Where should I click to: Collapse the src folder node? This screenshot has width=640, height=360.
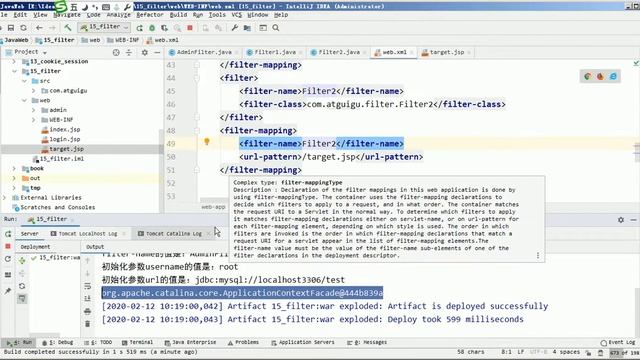click(x=24, y=81)
